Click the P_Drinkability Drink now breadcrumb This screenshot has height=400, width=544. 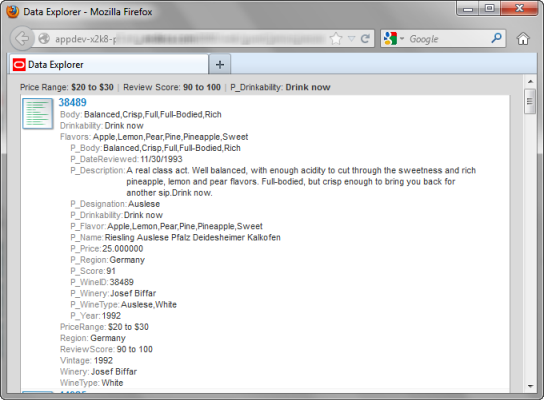[280, 87]
